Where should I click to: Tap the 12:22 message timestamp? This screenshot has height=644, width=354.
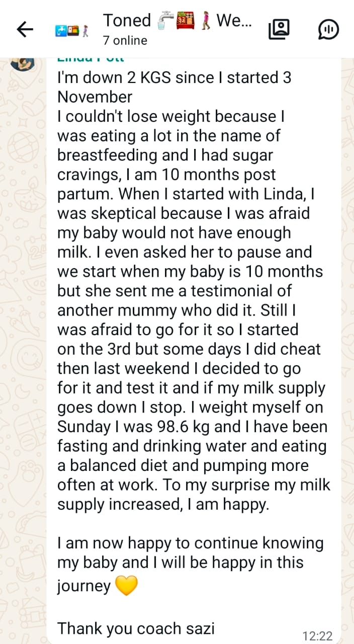318,635
